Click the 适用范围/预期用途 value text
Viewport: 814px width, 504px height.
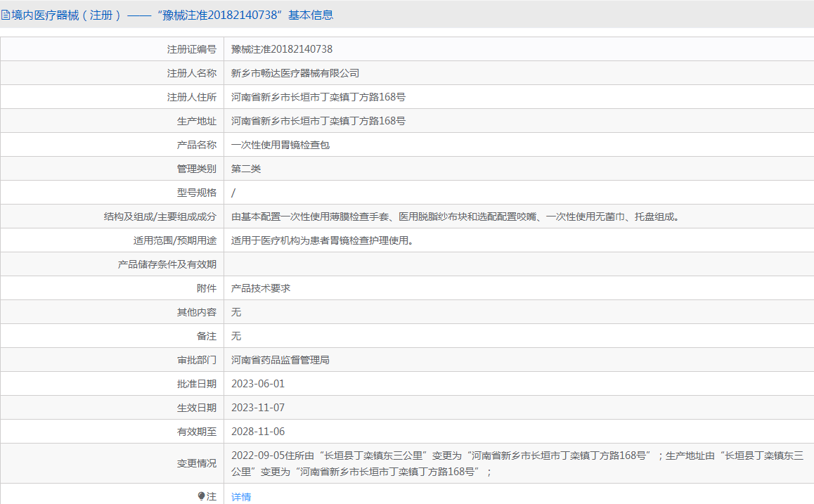tap(321, 240)
